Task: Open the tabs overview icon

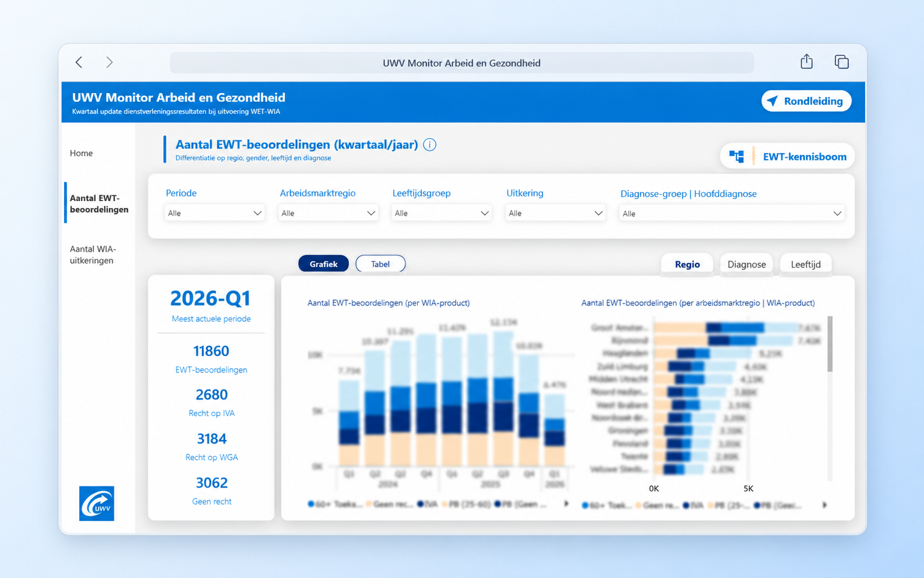Action: tap(841, 61)
